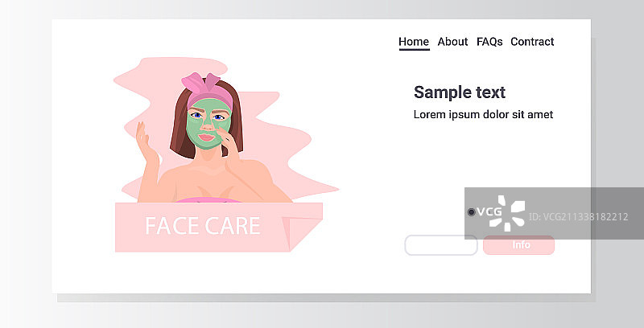Image resolution: width=644 pixels, height=328 pixels.
Task: Click the small VCG circle mark
Action: pos(472,212)
